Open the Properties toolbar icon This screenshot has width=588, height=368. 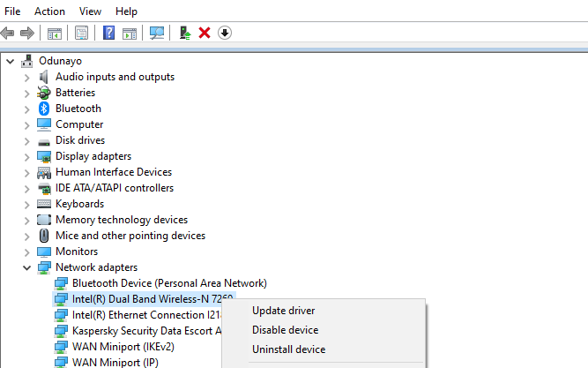pos(81,33)
